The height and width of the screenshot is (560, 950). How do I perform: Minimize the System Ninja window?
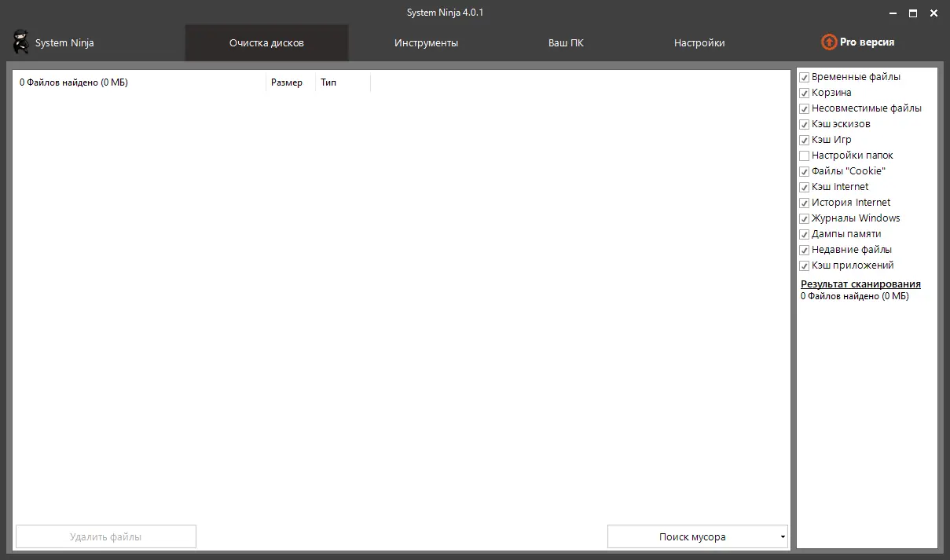coord(893,13)
